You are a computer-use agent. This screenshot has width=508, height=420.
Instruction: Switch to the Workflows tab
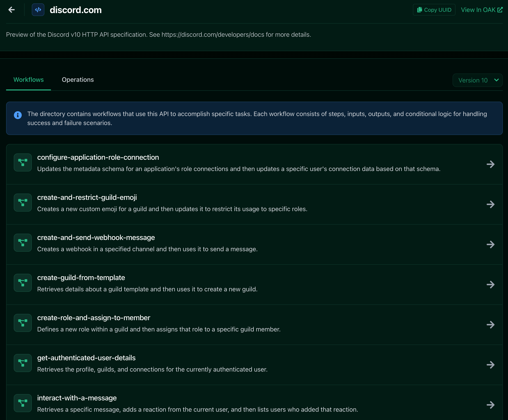29,80
